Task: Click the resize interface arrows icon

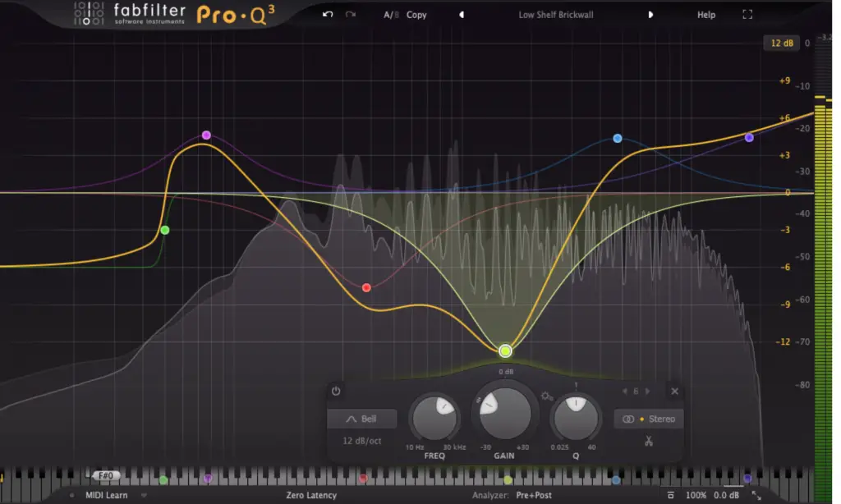Action: [x=756, y=496]
